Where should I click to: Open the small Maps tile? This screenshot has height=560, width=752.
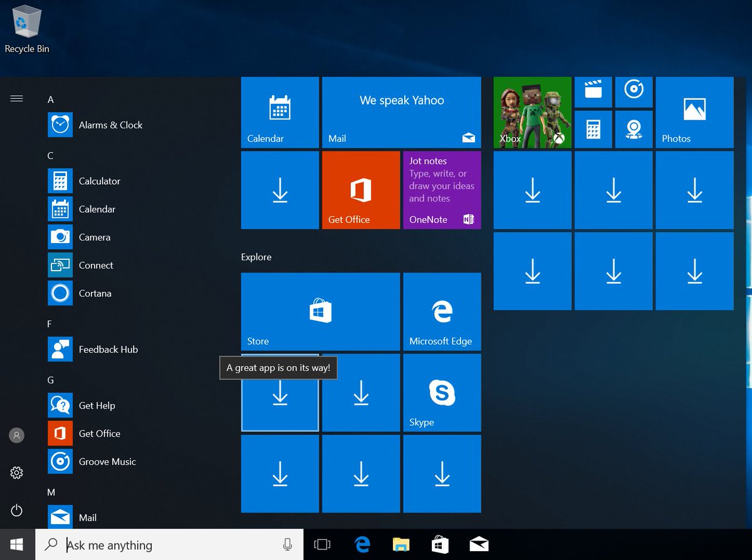(634, 130)
